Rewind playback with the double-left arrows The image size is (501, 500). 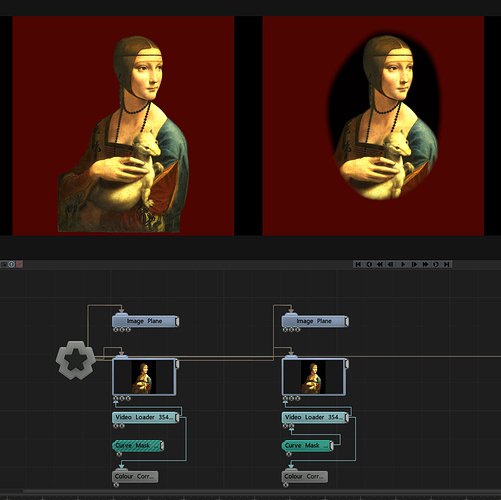tap(380, 264)
